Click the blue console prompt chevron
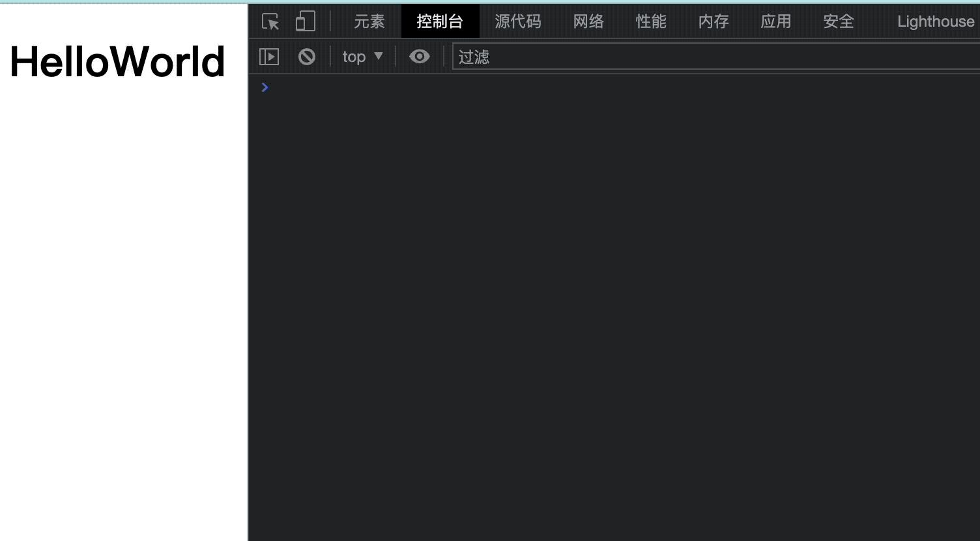The height and width of the screenshot is (541, 980). (x=265, y=87)
